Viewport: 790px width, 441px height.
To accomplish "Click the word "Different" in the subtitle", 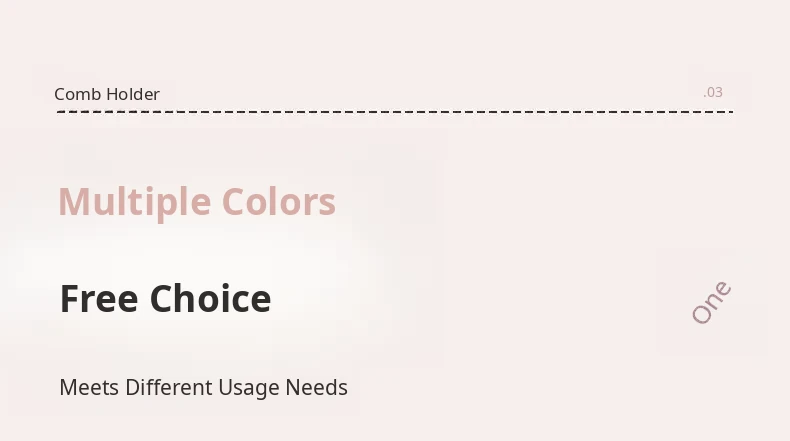I will click(x=168, y=387).
